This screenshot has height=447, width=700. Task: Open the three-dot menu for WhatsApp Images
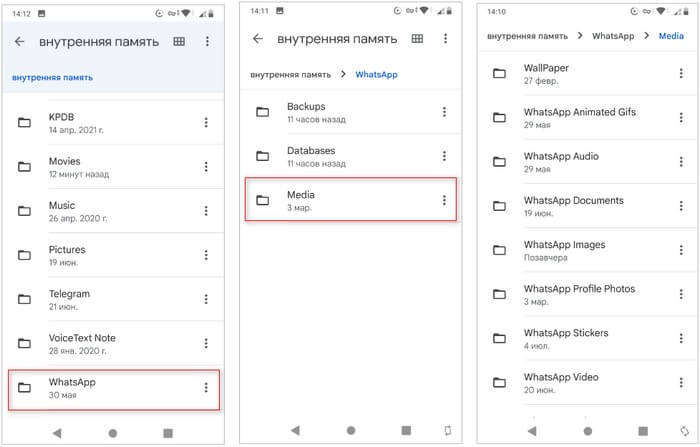pos(681,250)
